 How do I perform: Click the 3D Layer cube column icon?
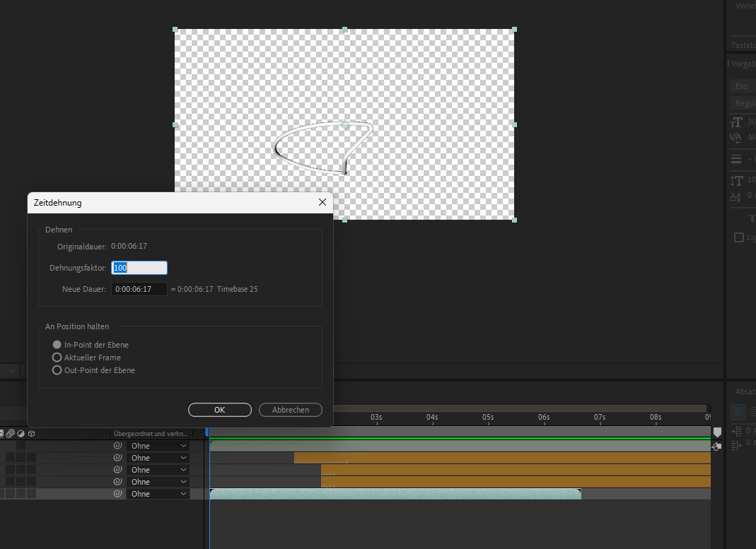pos(31,433)
